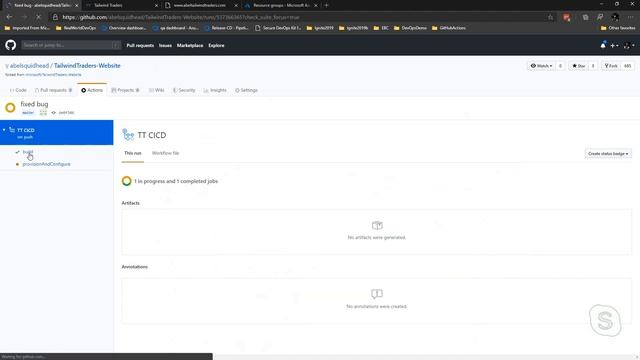Switch to the Code tab
The width and height of the screenshot is (640, 360).
18,90
